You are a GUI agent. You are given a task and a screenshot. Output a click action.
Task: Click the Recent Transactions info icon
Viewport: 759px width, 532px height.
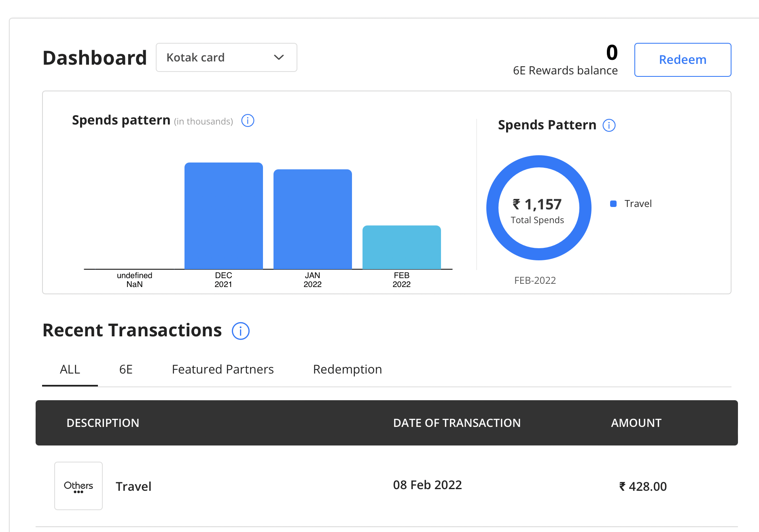coord(241,331)
